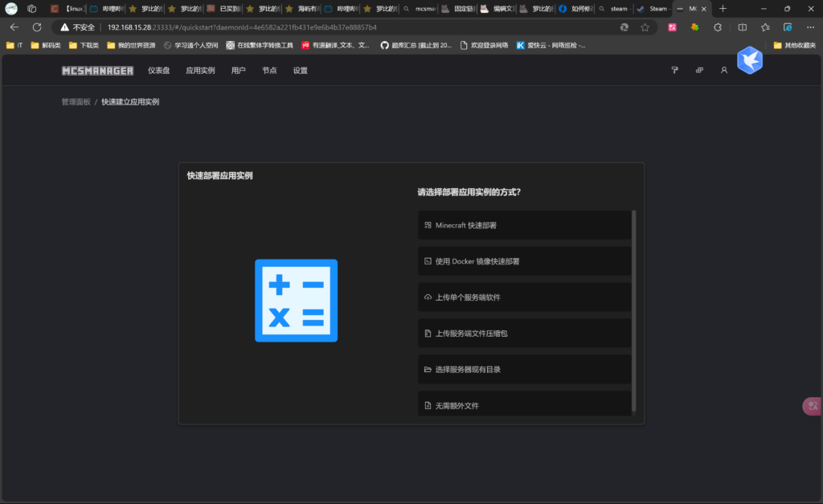
Task: Choose 上传单个服务端软件 option
Action: coord(524,297)
